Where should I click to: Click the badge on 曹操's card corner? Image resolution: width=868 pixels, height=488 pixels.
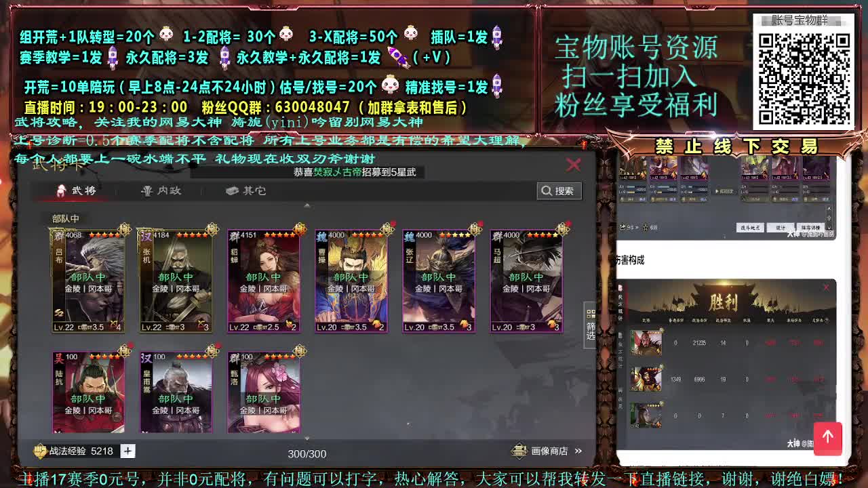click(x=387, y=230)
